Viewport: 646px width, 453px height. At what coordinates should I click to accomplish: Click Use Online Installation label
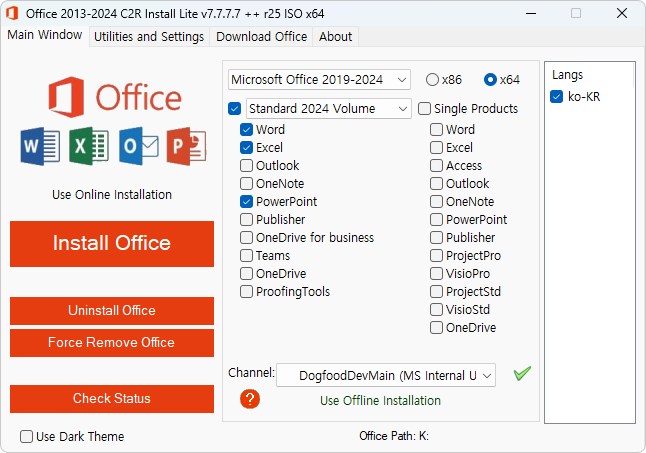[x=112, y=194]
